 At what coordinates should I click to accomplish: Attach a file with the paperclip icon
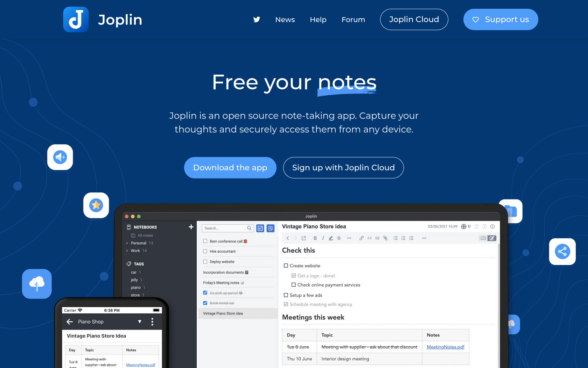(x=385, y=238)
